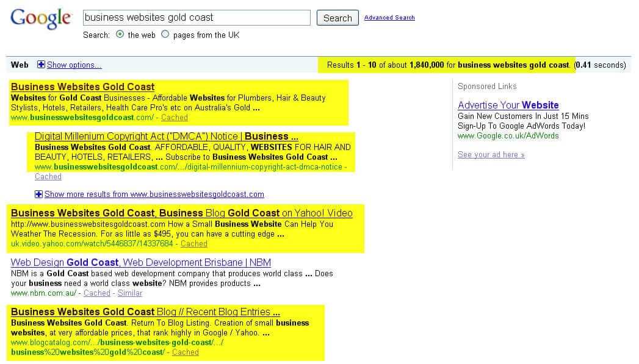639x364 pixels.
Task: Click the '(0.41 seconds)' text
Action: coord(600,65)
